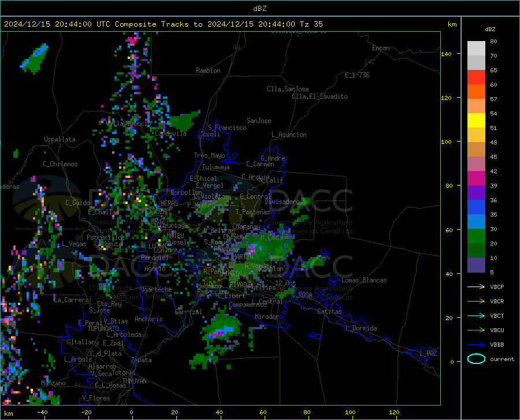
Task: Click the Tres_Mayo map label
Action: point(209,155)
